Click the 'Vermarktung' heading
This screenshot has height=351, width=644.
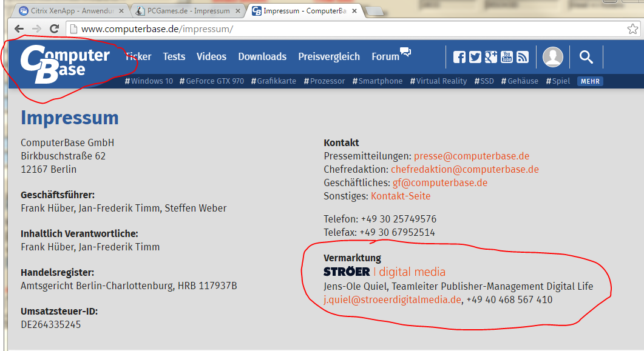pos(353,258)
